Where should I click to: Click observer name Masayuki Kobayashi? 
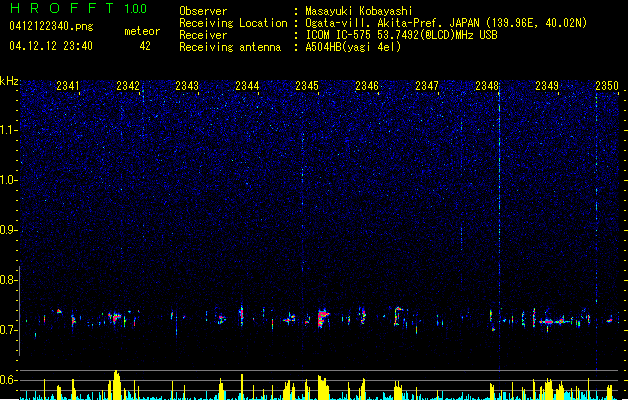[359, 11]
